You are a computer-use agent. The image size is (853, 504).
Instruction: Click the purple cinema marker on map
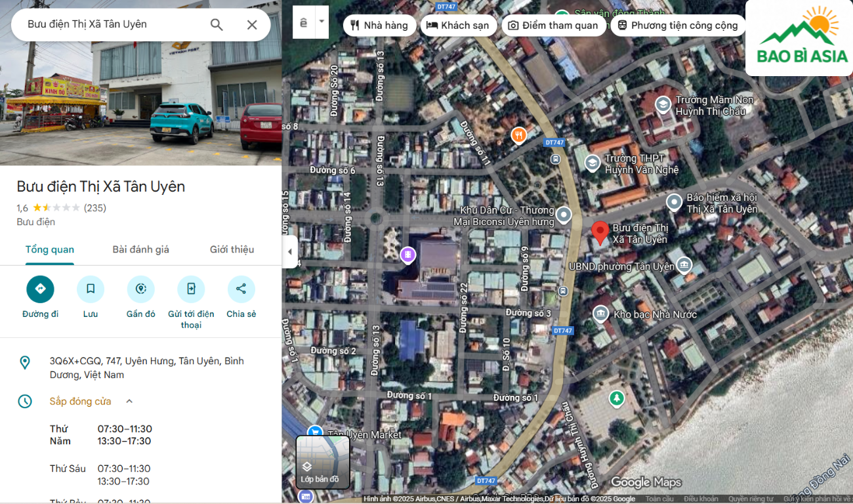click(407, 254)
